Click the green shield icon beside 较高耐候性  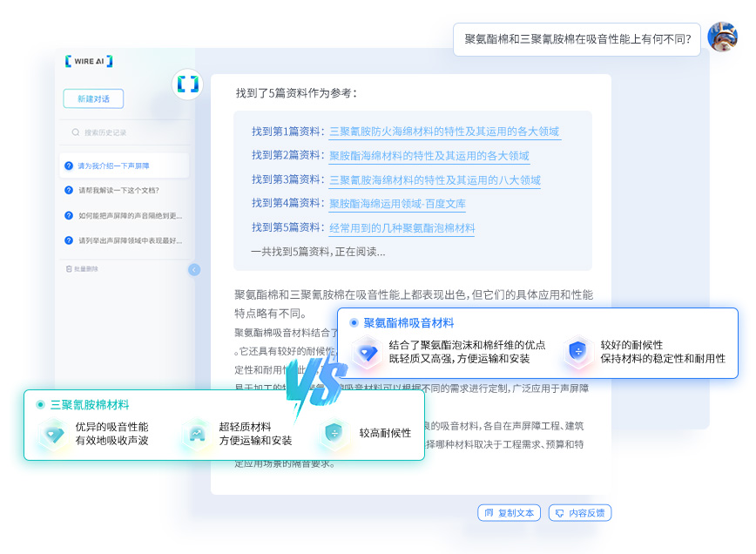pyautogui.click(x=333, y=433)
